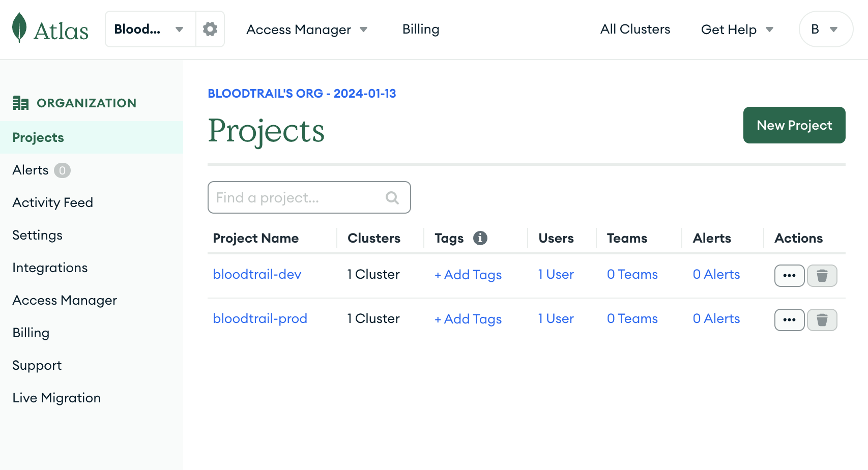Click the Tags info icon
The height and width of the screenshot is (470, 868).
[480, 238]
